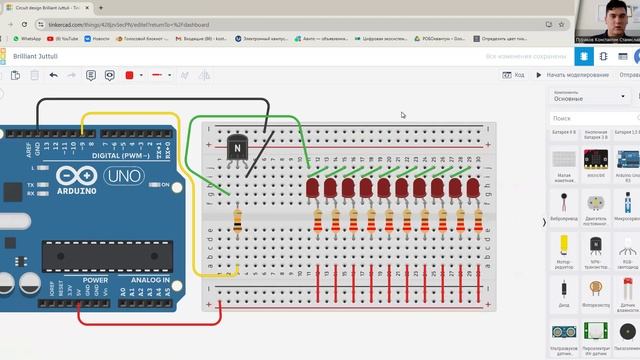Select the piezo buzzer component

[x=628, y=336]
